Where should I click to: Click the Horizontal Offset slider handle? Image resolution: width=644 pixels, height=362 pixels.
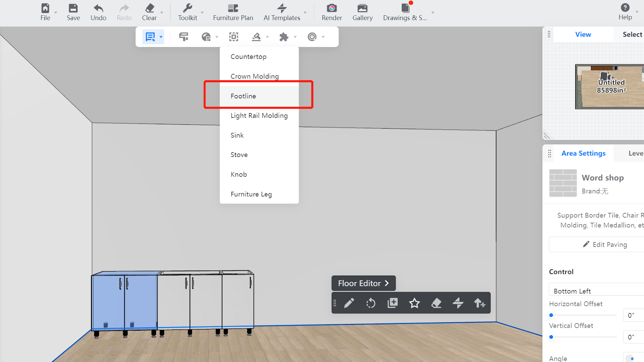pyautogui.click(x=551, y=315)
